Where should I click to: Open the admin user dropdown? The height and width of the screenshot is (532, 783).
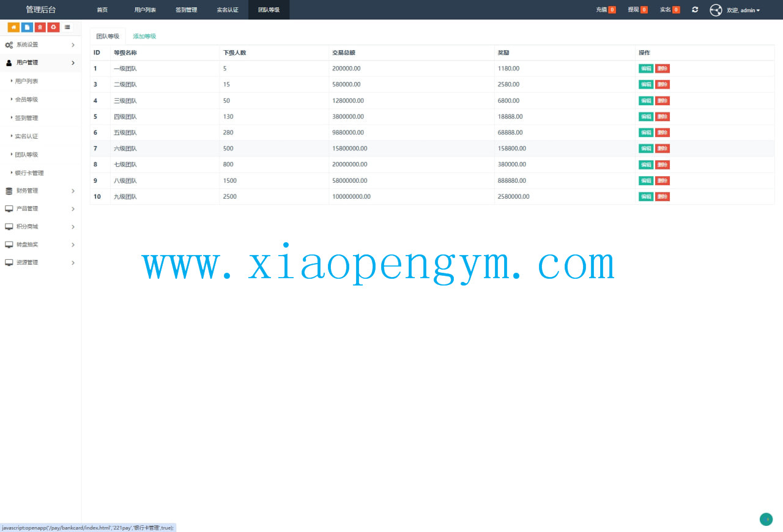(x=743, y=10)
